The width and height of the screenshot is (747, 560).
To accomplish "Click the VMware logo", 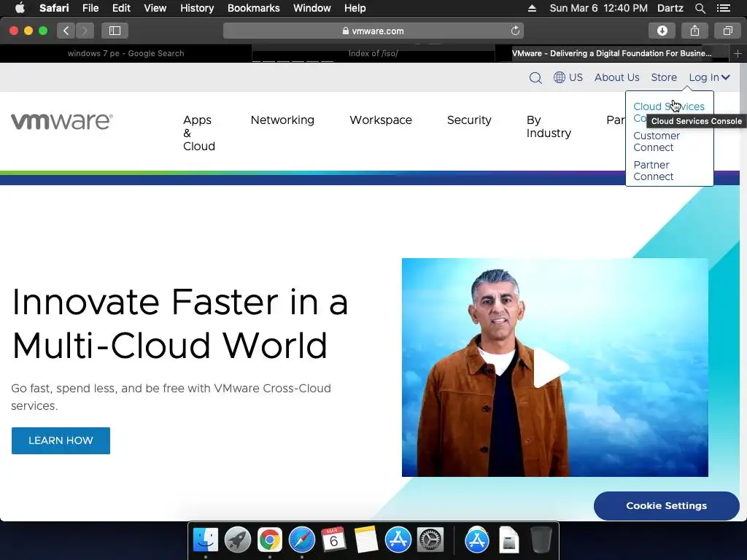I will tap(62, 122).
